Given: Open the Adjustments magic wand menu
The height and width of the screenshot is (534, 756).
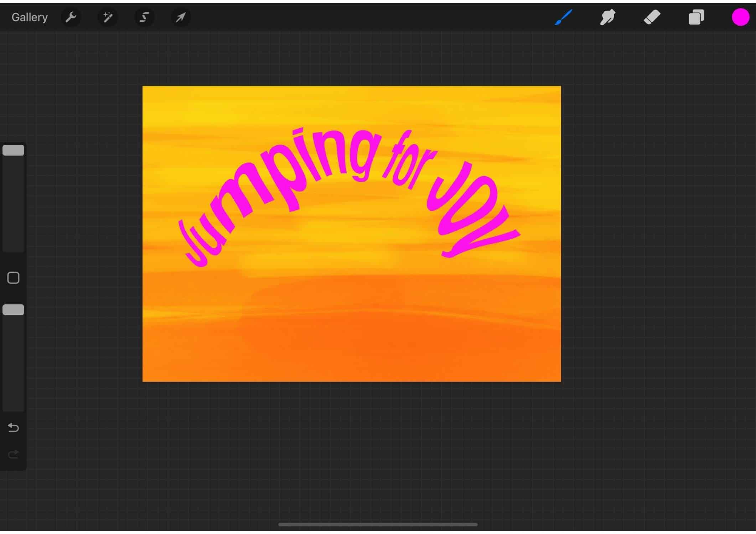Looking at the screenshot, I should [x=108, y=17].
